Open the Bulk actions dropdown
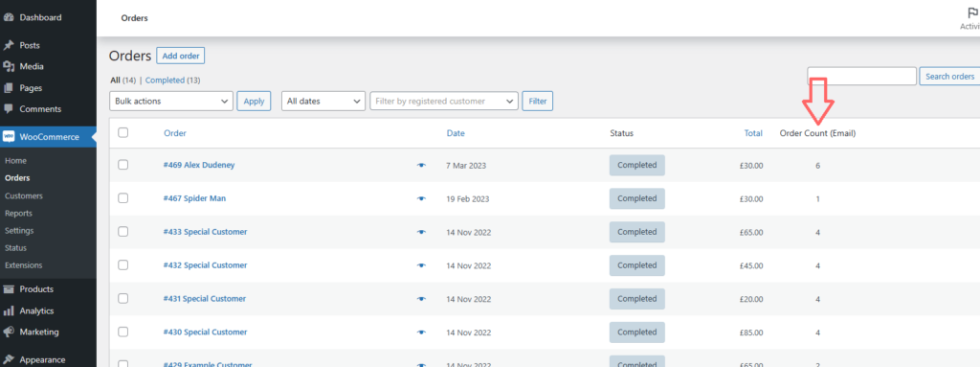This screenshot has width=980, height=367. [171, 101]
